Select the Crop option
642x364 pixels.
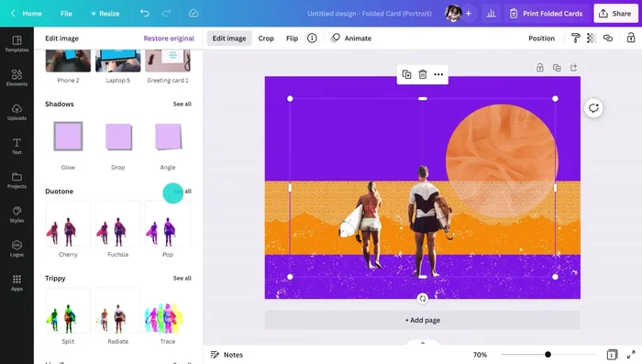point(266,39)
